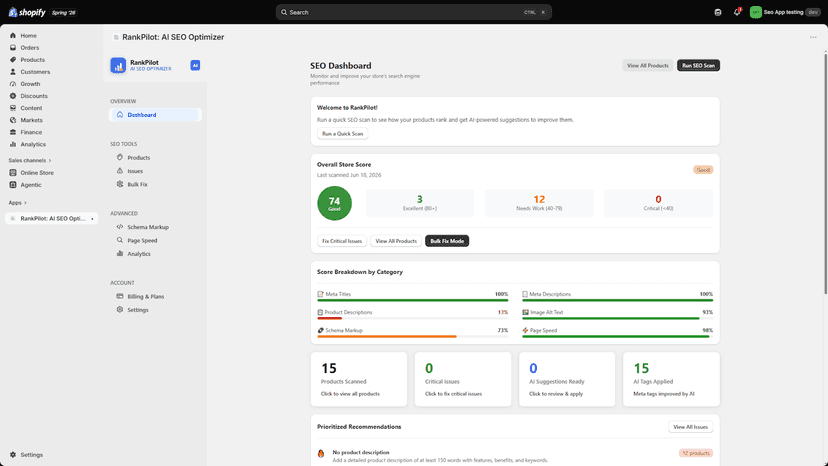The width and height of the screenshot is (828, 466).
Task: Click View All Products in the dashboard header
Action: [x=647, y=66]
